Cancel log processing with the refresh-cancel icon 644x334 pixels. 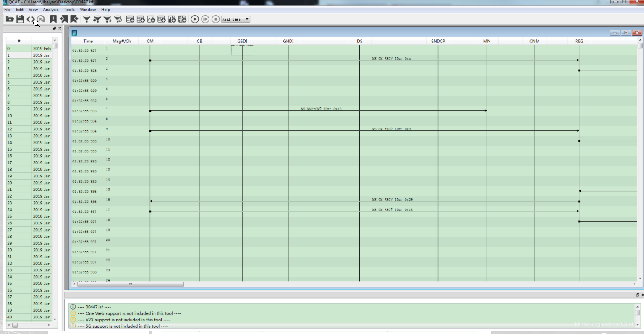pyautogui.click(x=40, y=19)
